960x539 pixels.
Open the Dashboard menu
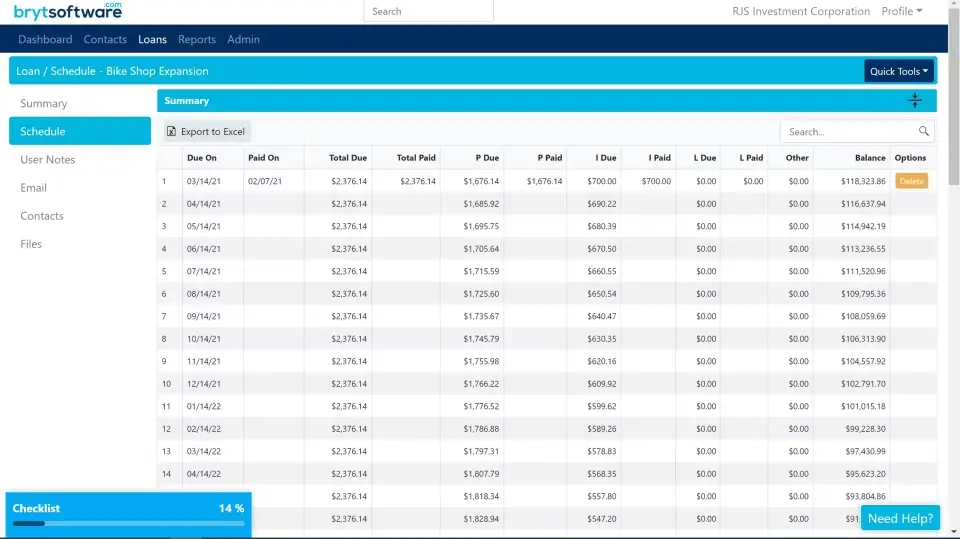(45, 39)
